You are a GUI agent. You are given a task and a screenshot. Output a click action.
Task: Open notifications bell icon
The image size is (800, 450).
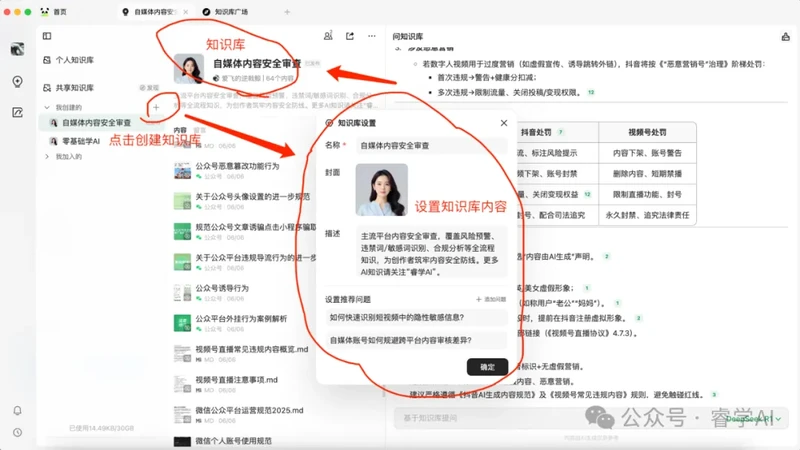click(17, 410)
